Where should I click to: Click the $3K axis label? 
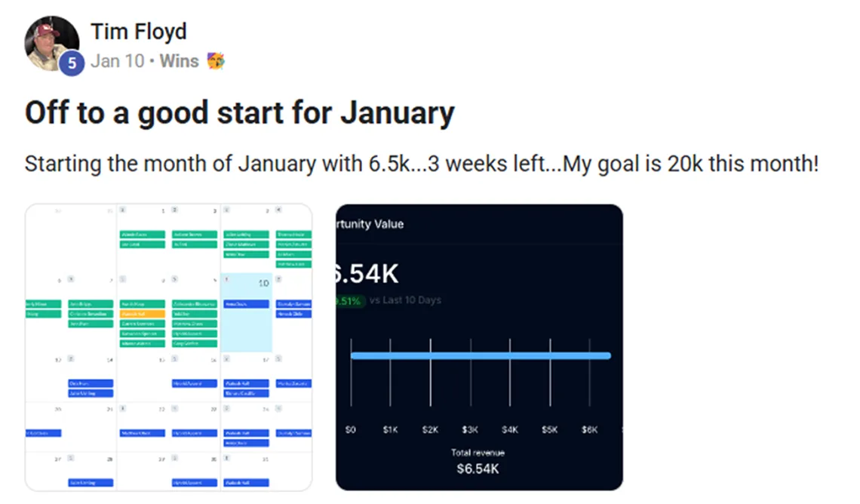[x=470, y=429]
